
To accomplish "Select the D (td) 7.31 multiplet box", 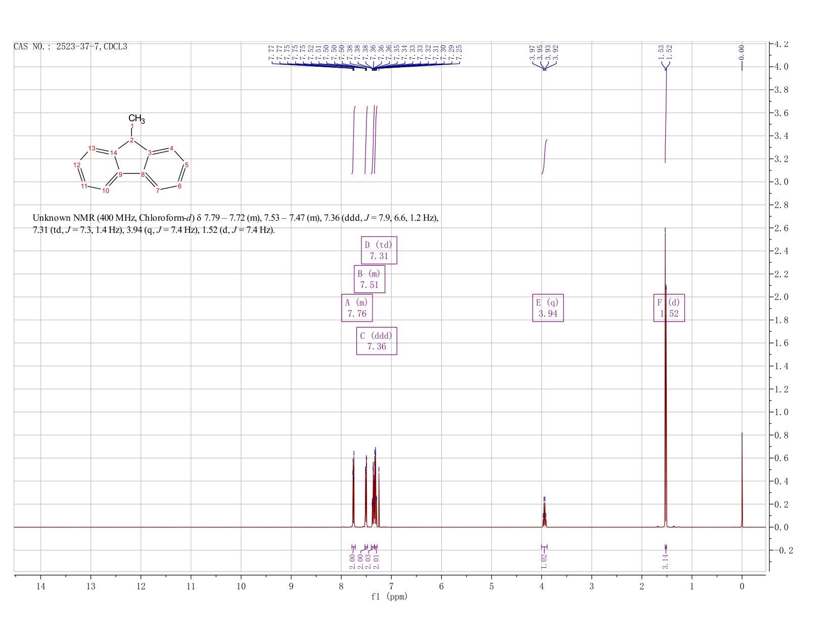I will coord(379,250).
